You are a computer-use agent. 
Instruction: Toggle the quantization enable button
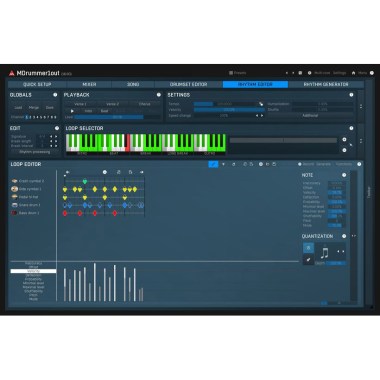308,248
